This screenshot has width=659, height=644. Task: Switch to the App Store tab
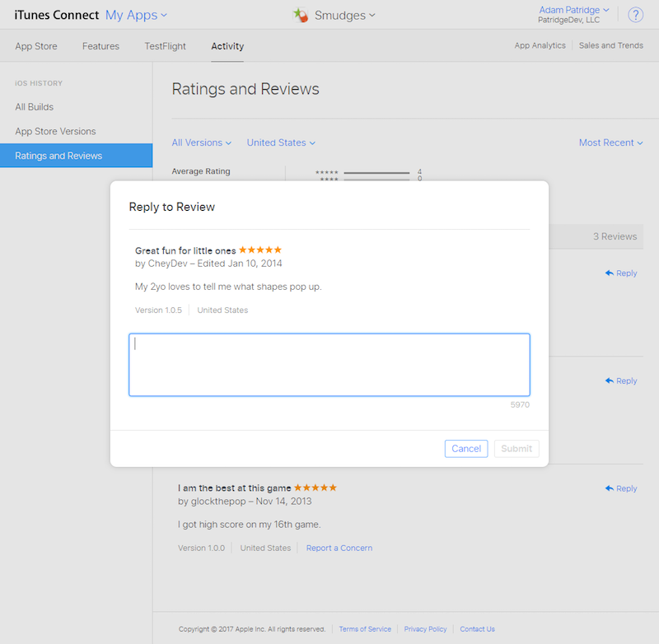pos(36,46)
